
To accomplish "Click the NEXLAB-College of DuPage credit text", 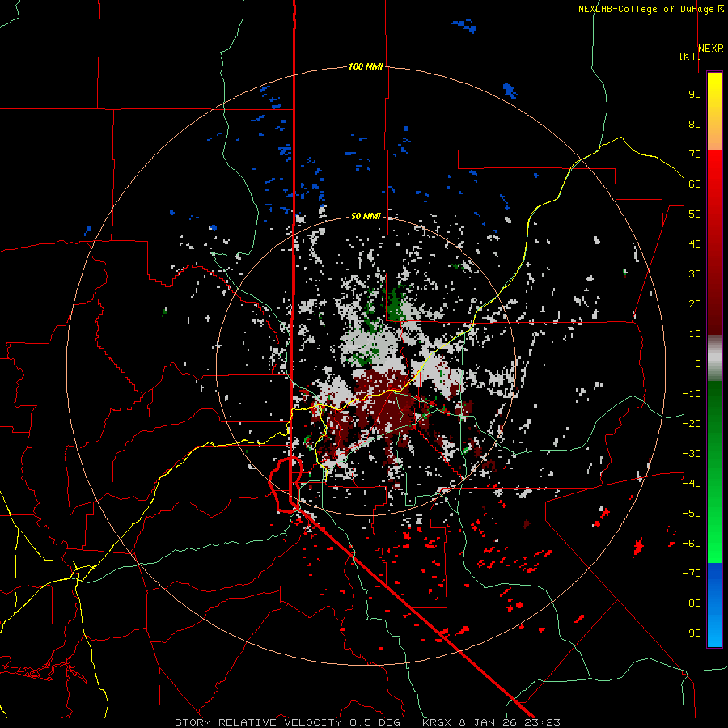I will tap(651, 9).
